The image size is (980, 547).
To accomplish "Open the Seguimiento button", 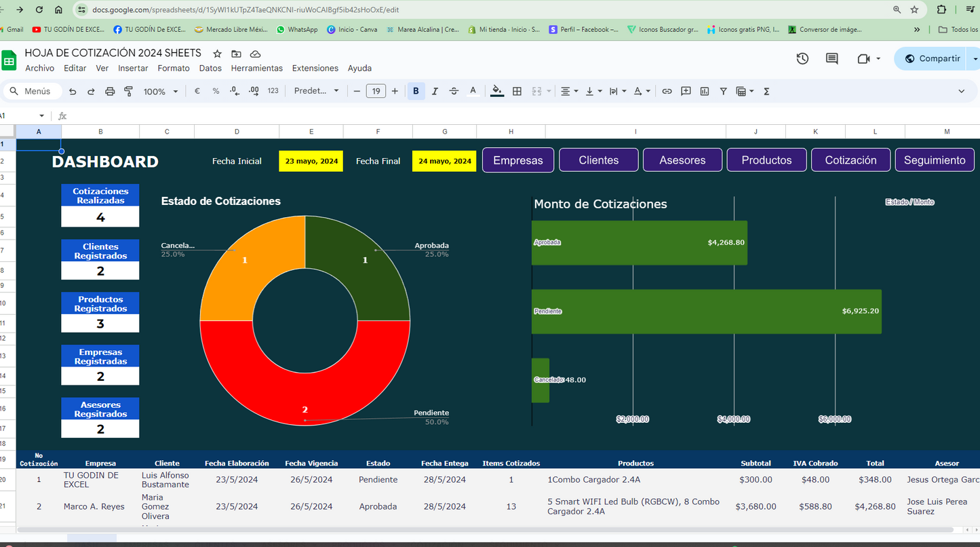I will (x=935, y=160).
